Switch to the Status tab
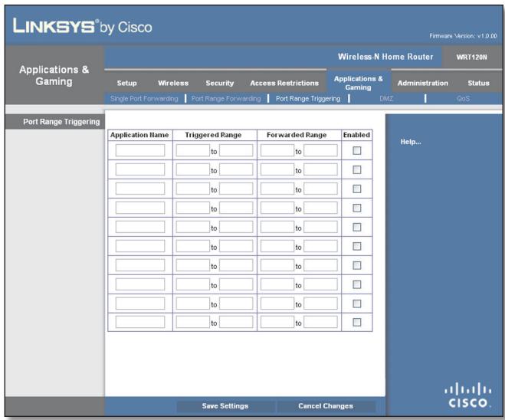The image size is (505, 420). point(479,83)
